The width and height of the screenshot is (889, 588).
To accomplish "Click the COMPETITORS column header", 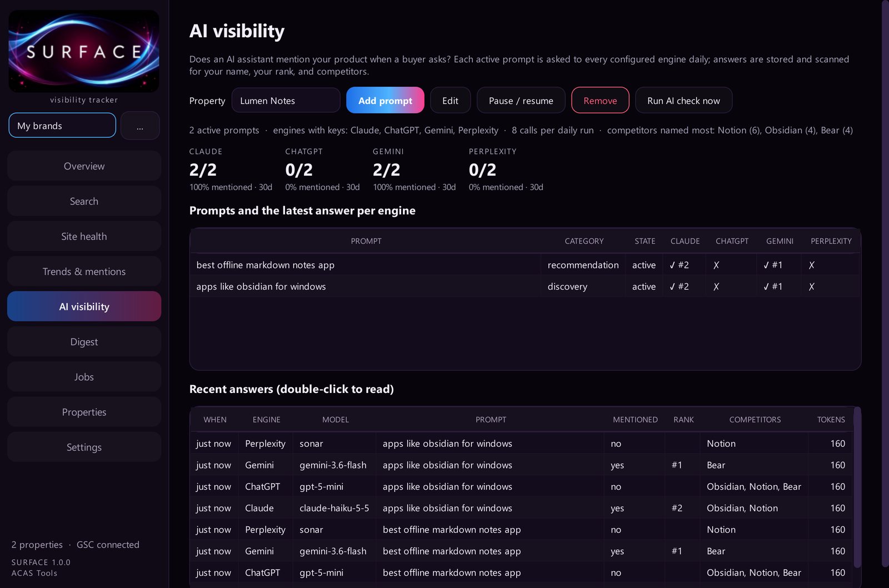I will pyautogui.click(x=755, y=420).
